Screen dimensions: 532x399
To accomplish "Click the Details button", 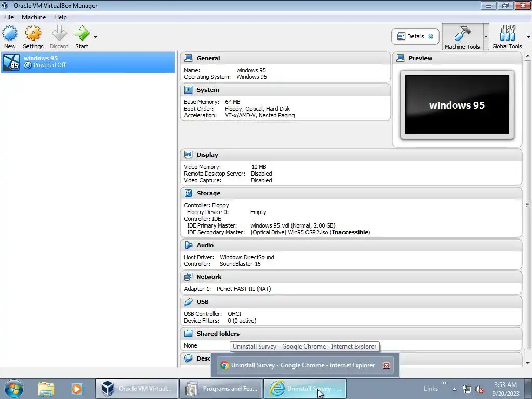I will tap(415, 36).
